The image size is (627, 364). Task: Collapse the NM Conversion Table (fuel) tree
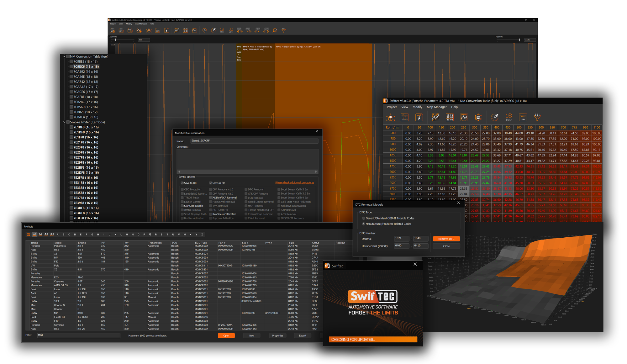(x=64, y=56)
